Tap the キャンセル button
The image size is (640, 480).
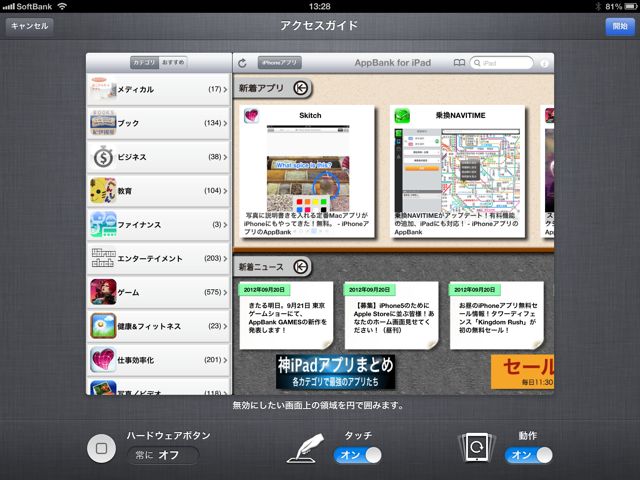pos(29,26)
